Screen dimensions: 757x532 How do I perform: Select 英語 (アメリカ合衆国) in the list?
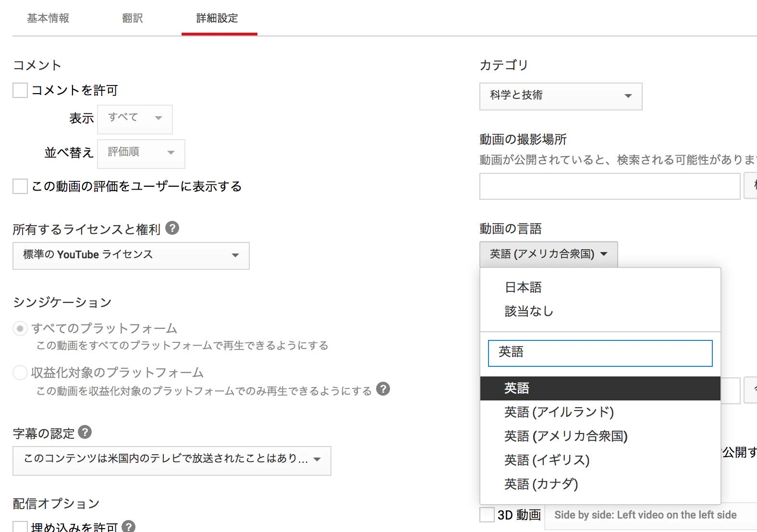600,436
